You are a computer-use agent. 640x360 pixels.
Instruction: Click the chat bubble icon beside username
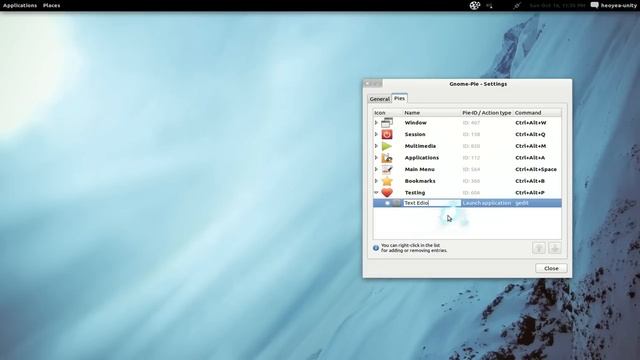point(595,5)
